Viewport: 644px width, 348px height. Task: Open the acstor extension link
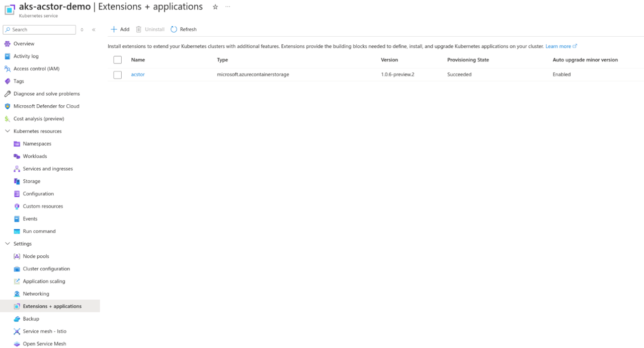[x=138, y=75]
